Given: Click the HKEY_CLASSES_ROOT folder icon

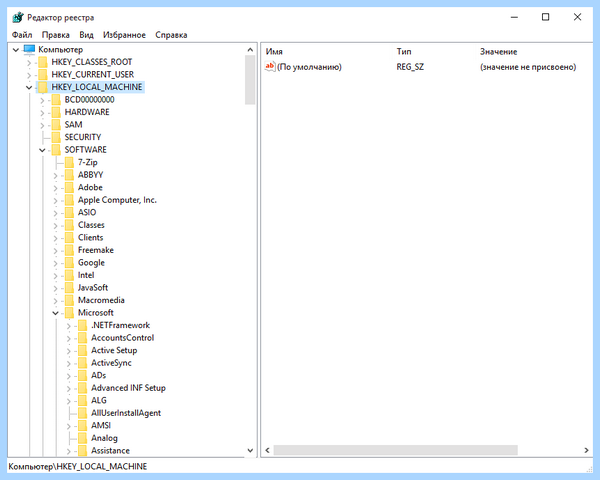Looking at the screenshot, I should coord(42,62).
